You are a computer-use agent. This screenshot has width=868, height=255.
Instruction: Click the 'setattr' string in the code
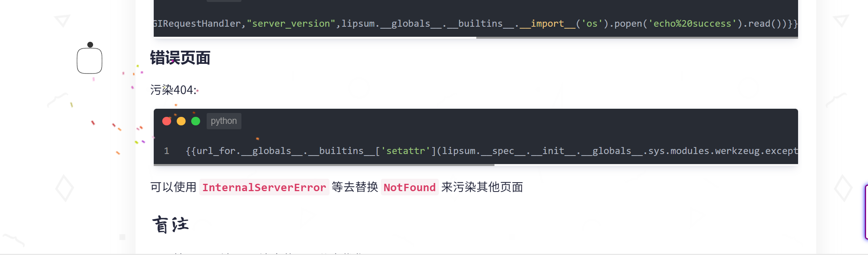[408, 151]
